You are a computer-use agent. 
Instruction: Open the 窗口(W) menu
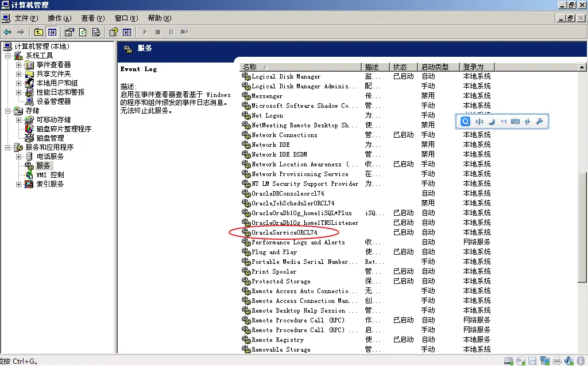pyautogui.click(x=126, y=18)
